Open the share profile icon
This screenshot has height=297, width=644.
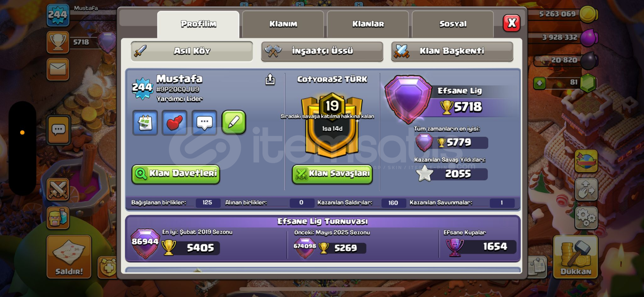(270, 79)
